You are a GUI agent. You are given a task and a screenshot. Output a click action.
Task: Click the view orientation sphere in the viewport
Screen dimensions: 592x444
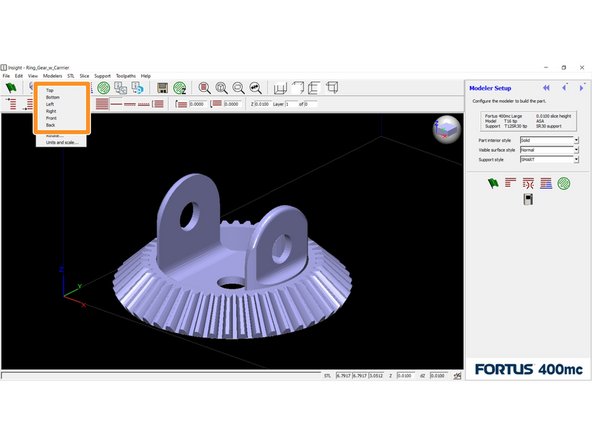(x=447, y=130)
